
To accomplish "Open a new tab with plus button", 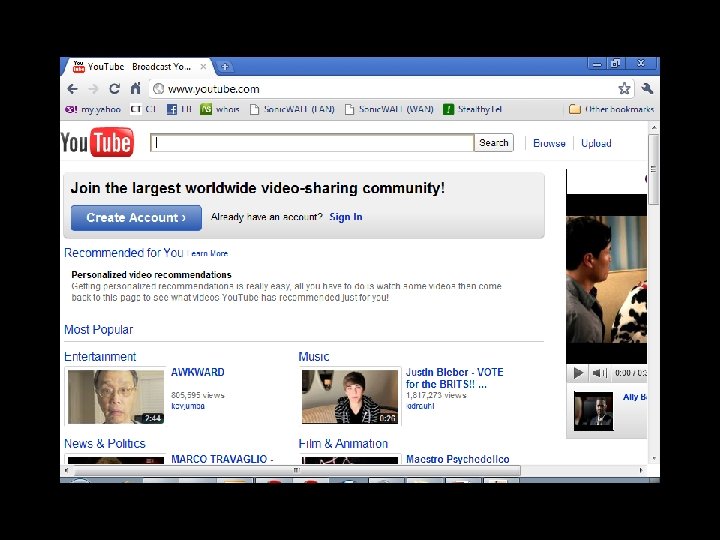I will [x=225, y=67].
